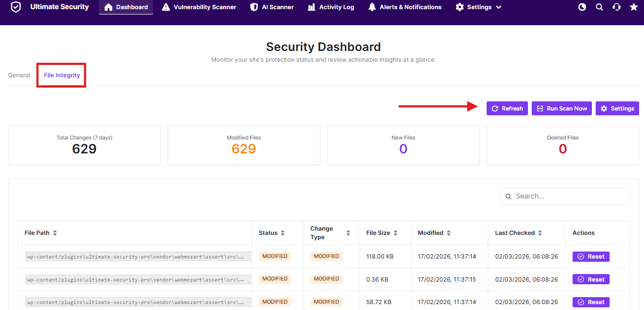Select the Vulnerability Scanner menu item
This screenshot has height=310, width=644.
(199, 7)
